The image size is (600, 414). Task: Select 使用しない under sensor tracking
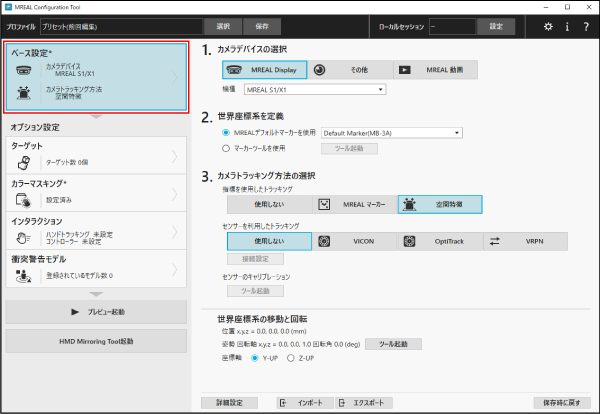pyautogui.click(x=269, y=241)
